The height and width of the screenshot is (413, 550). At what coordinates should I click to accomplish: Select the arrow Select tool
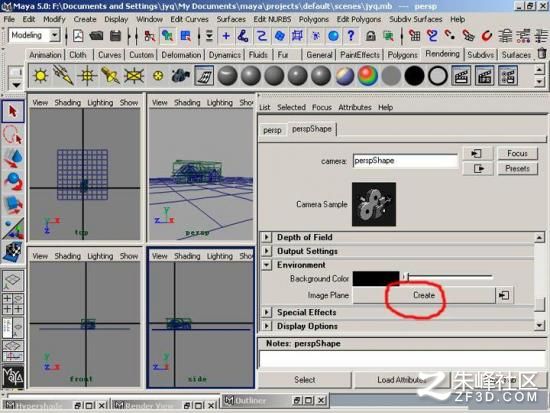(13, 111)
